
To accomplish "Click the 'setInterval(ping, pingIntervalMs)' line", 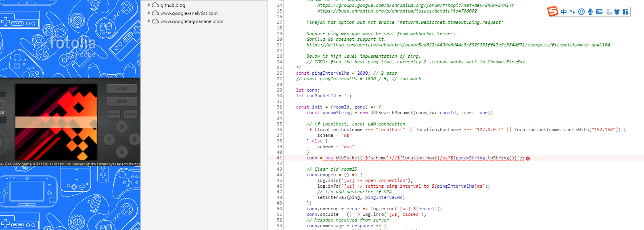I will click(361, 197).
